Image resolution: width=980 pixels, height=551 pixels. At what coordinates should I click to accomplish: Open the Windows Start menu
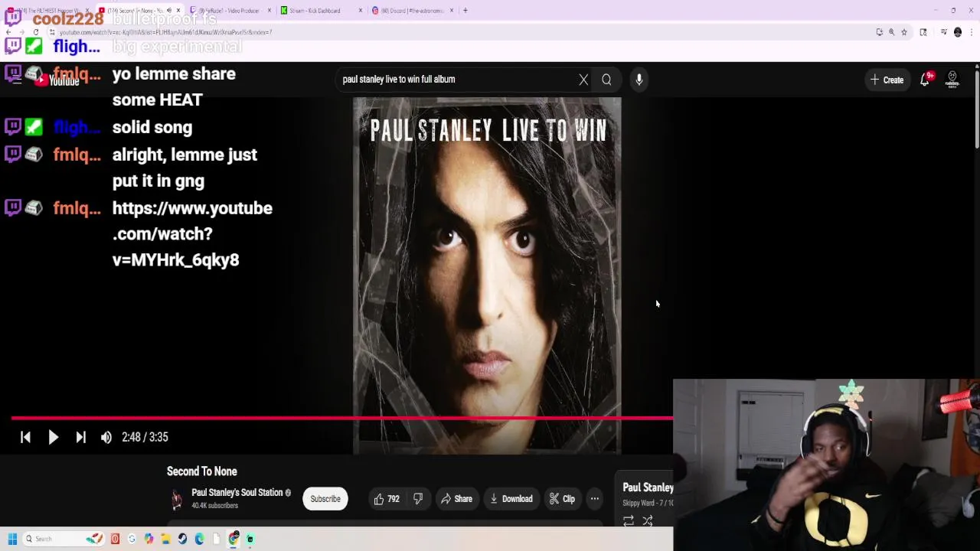12,539
